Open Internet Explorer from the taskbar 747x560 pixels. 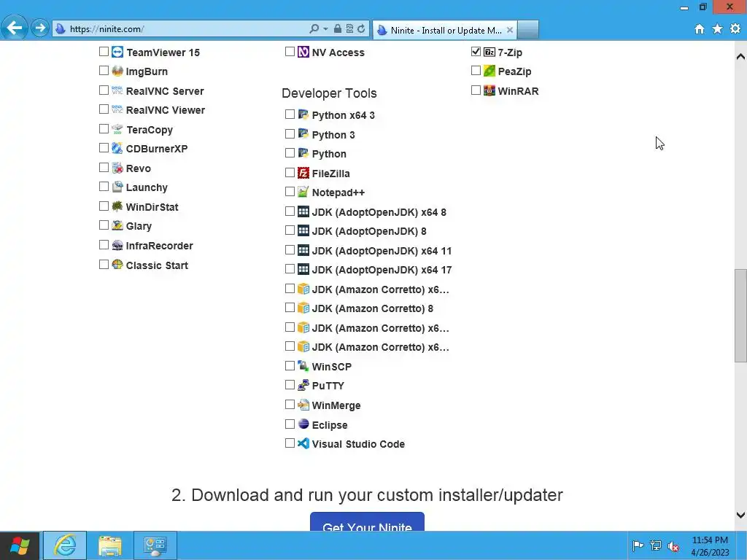click(x=65, y=545)
